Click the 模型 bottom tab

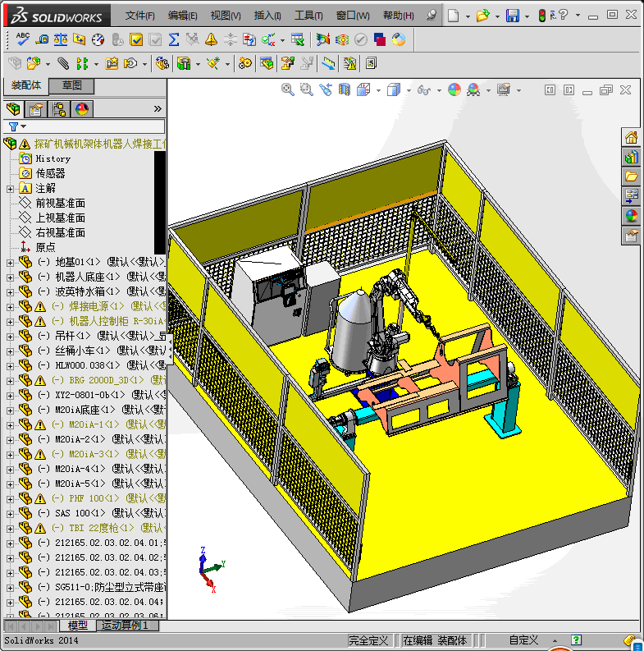tap(77, 626)
